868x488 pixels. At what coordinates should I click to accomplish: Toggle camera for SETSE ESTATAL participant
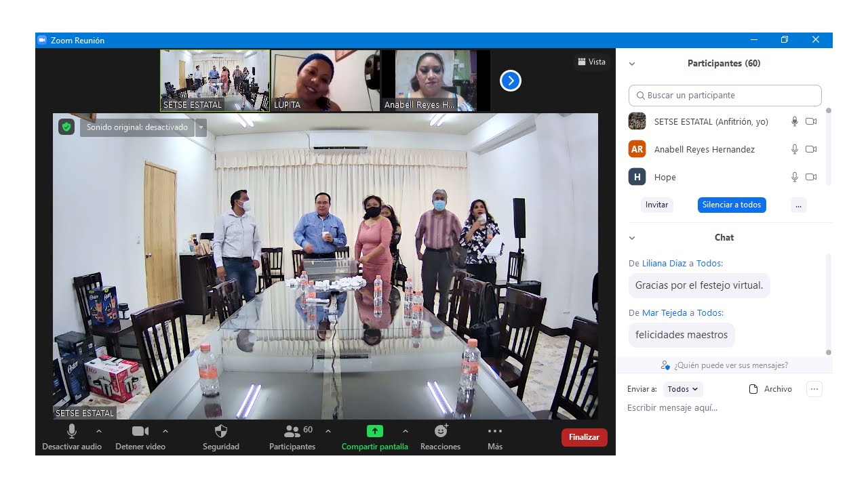(811, 121)
